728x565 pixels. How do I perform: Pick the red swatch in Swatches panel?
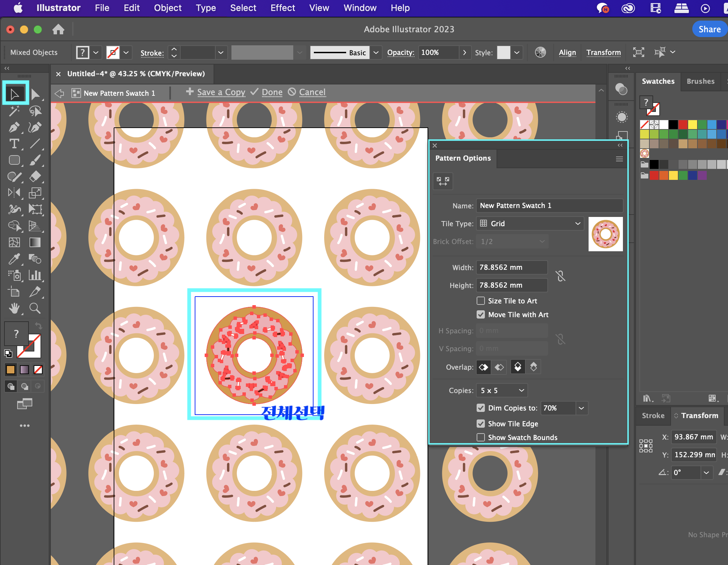(683, 124)
